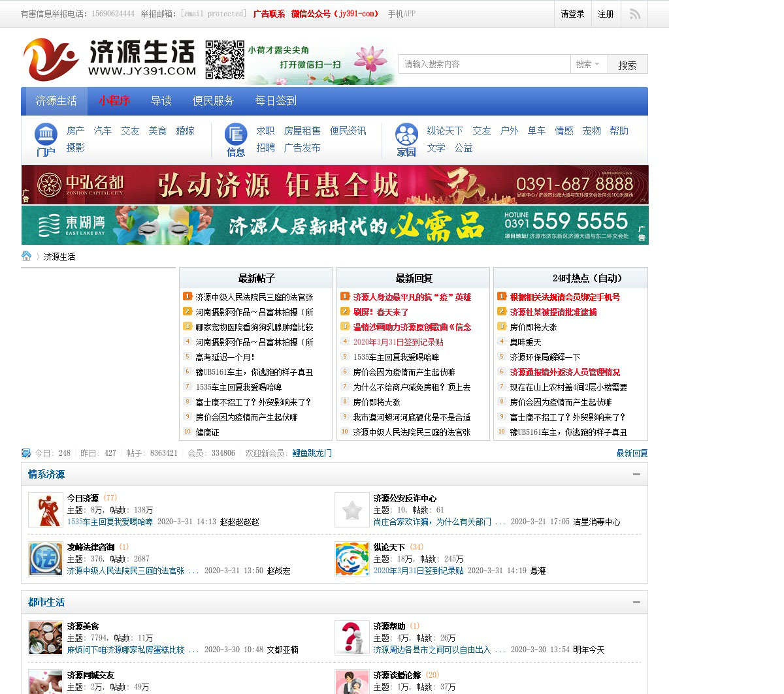Open the 麦峰法律咨询 forum title
The width and height of the screenshot is (784, 694).
91,547
